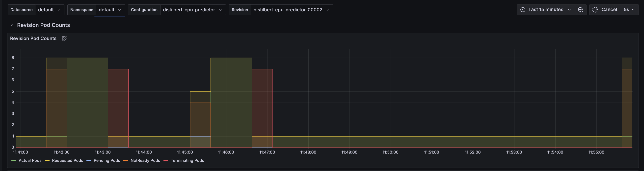Collapse the Revision Pod Counts row
The width and height of the screenshot is (644, 171).
coord(12,25)
